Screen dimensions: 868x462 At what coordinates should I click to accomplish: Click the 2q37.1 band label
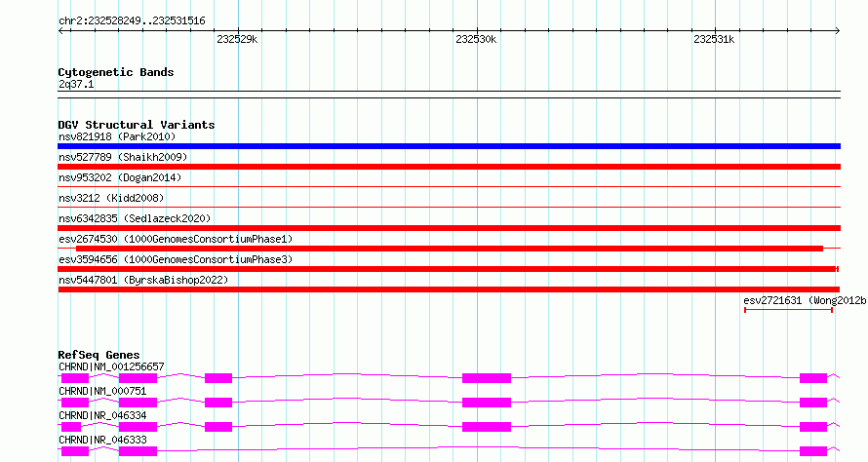[x=76, y=84]
